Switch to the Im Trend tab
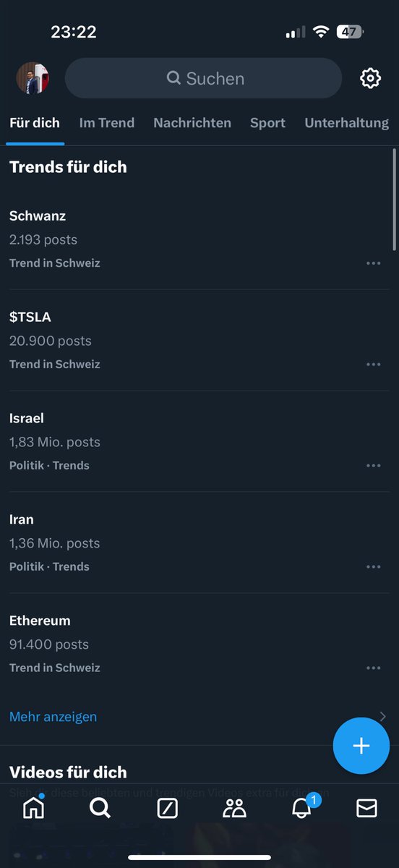This screenshot has width=399, height=868. tap(106, 123)
